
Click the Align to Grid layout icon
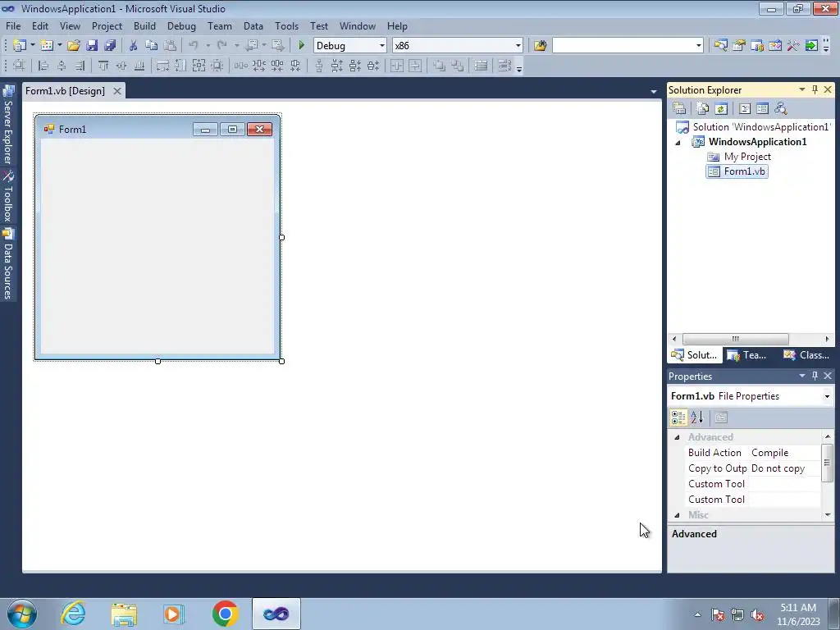tap(19, 66)
